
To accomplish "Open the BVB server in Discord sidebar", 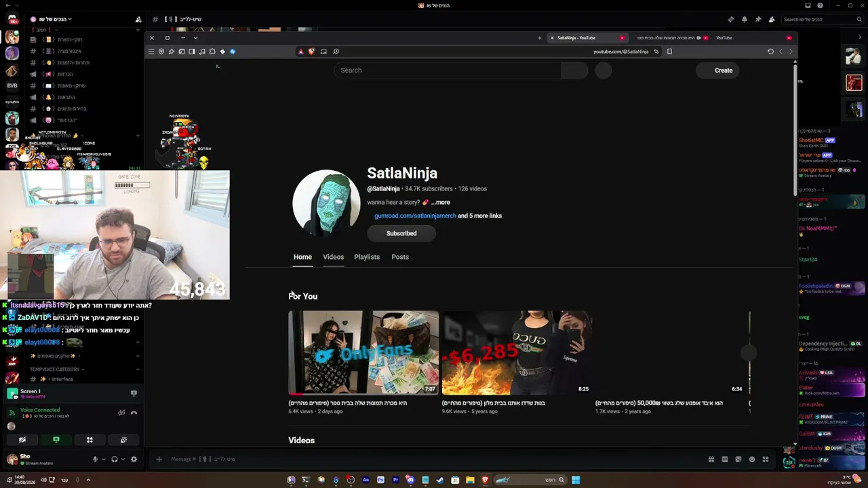I will click(12, 86).
